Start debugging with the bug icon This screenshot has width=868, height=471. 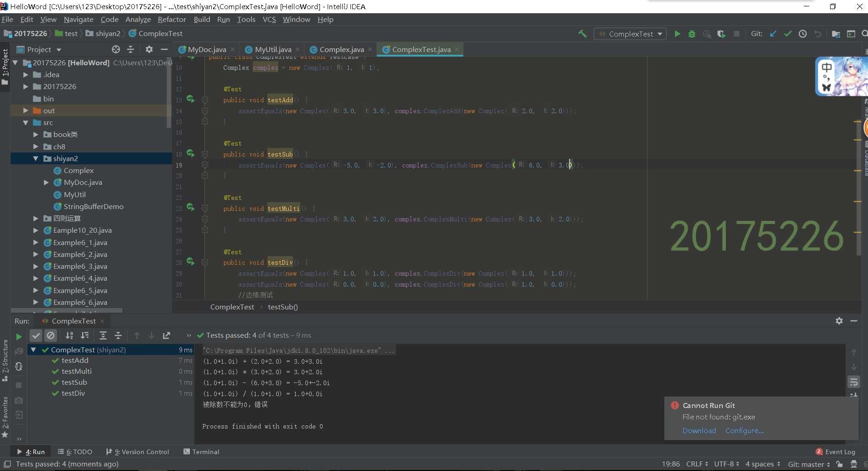(692, 34)
